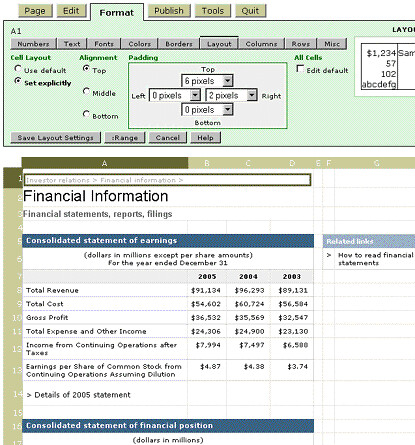The height and width of the screenshot is (445, 415).
Task: Click the 2004 column heading cell
Action: click(248, 277)
